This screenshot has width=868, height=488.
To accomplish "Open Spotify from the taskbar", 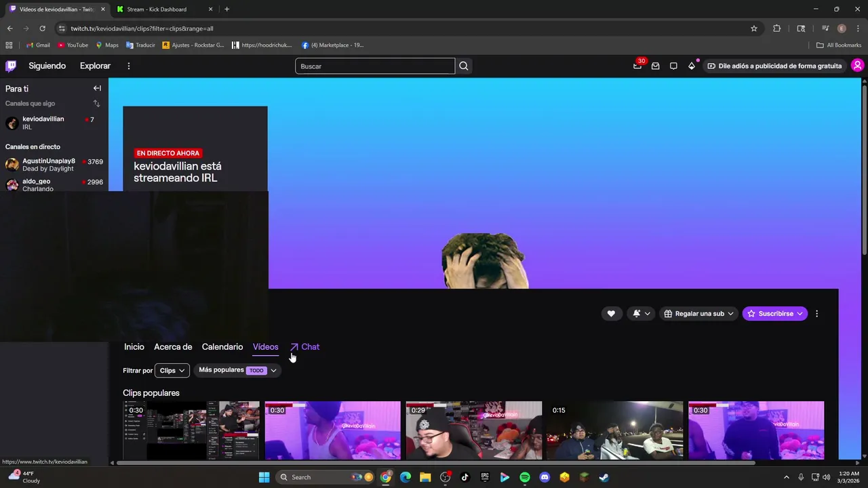I will click(525, 477).
